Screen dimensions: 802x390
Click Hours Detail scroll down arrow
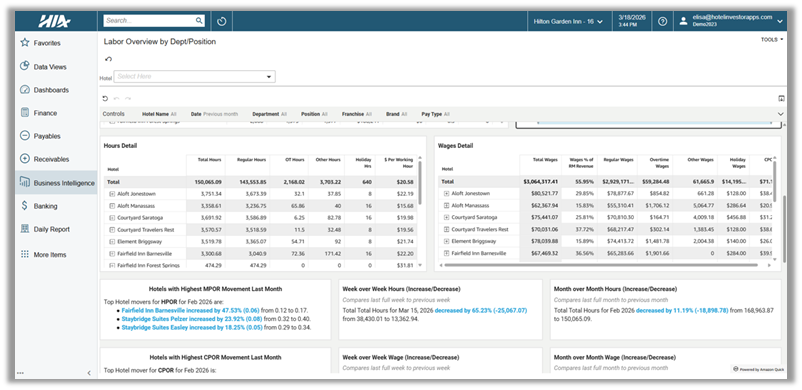[420, 265]
